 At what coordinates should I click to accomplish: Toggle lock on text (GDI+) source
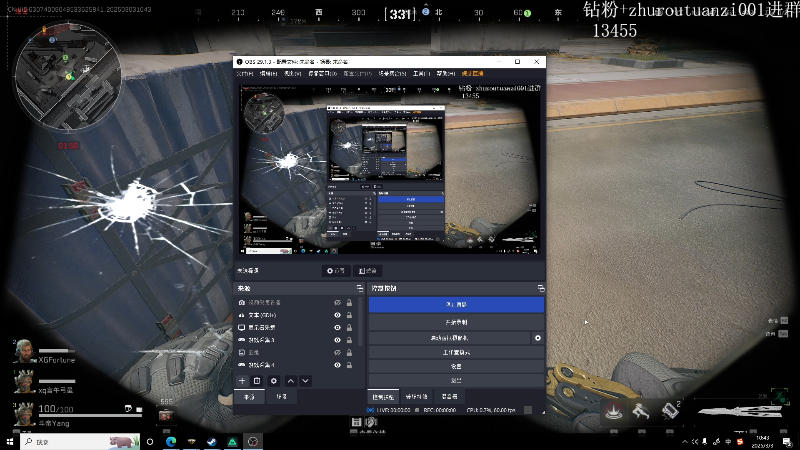pyautogui.click(x=349, y=315)
